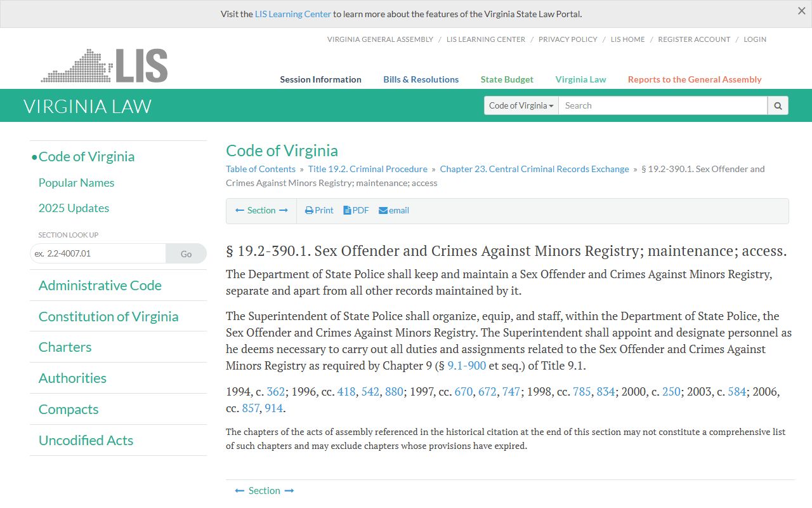Screen dimensions: 812x508
Task: Open LIS Learning Center top navigation link
Action: click(x=486, y=39)
